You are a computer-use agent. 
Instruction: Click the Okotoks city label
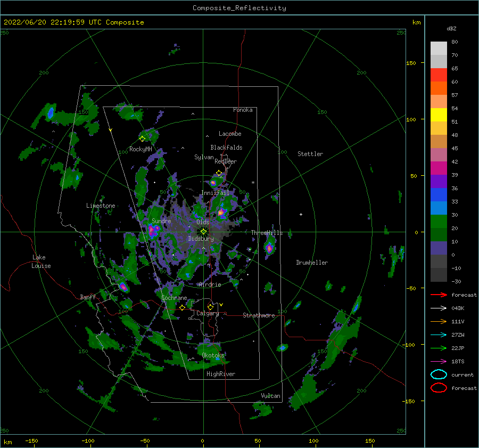click(x=213, y=355)
